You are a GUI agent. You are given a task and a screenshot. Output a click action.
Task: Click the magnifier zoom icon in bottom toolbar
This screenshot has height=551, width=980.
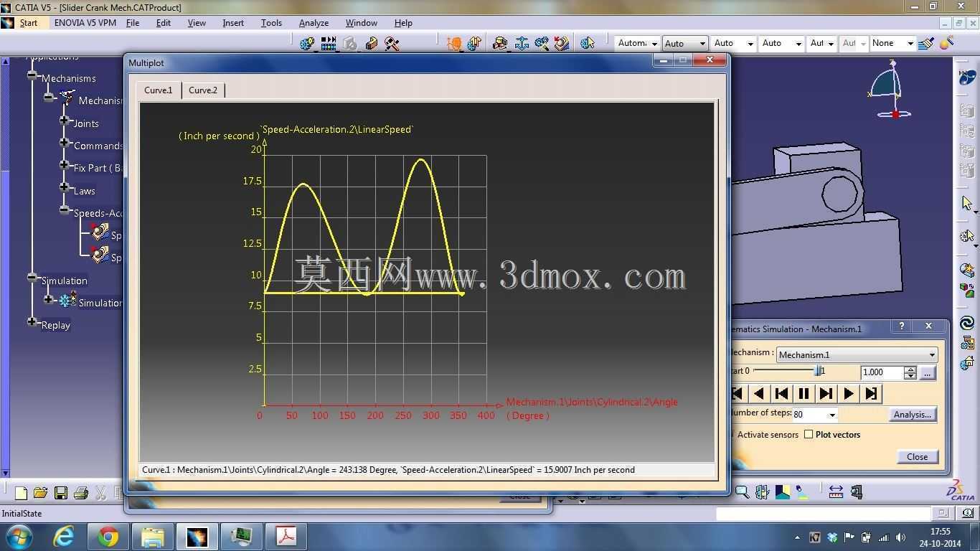tap(742, 492)
